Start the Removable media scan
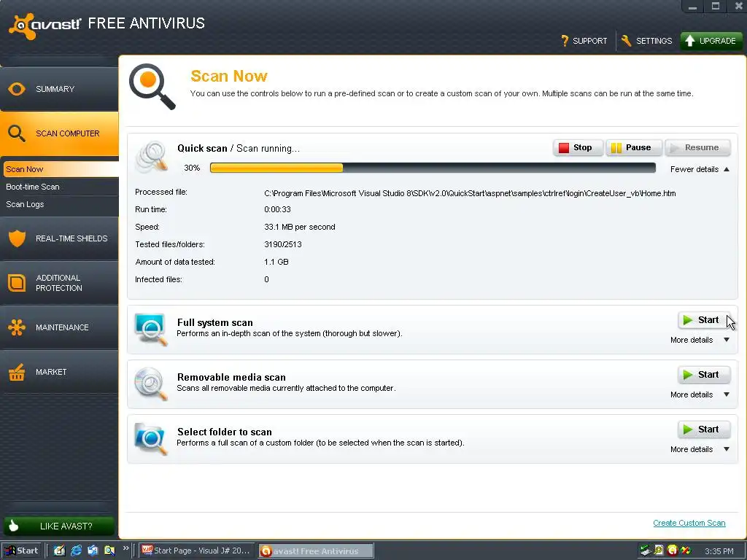This screenshot has width=747, height=560. click(704, 375)
